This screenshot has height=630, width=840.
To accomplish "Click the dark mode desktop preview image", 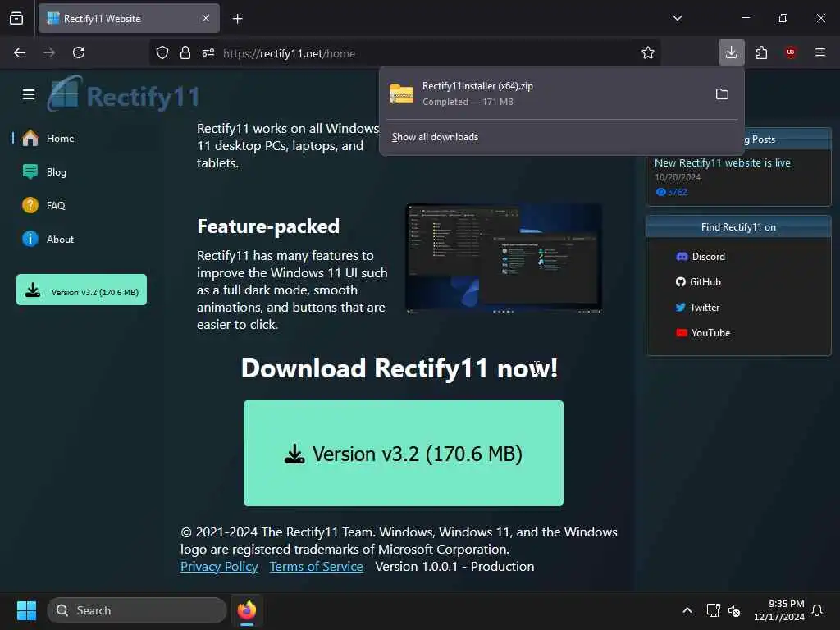I will 504,258.
